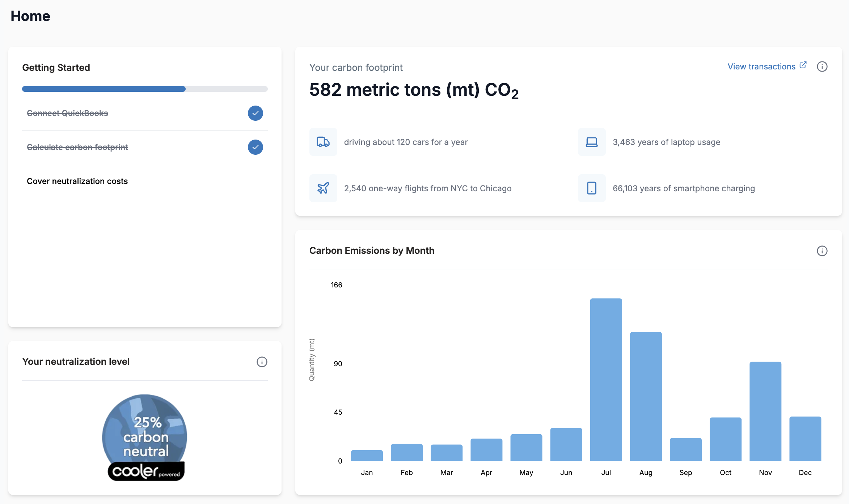Click 'driving about 120 cars for a year'
The image size is (849, 504).
tap(406, 142)
